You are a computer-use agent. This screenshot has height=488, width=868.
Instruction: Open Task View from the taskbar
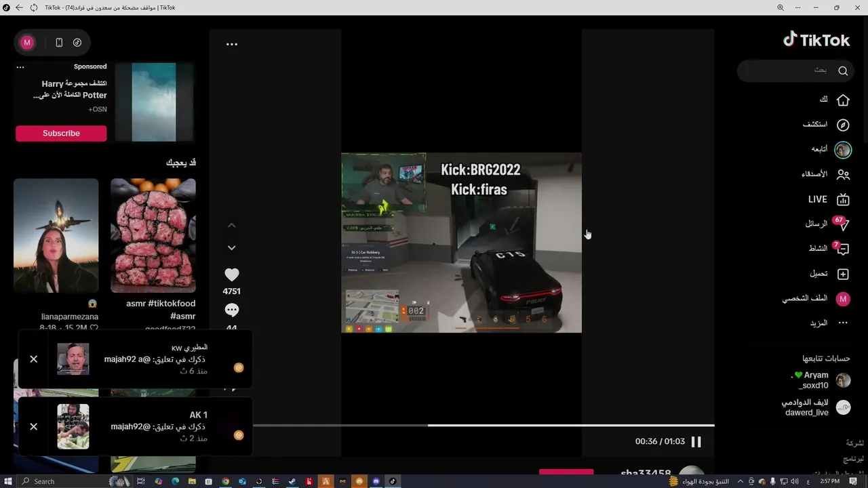(141, 481)
